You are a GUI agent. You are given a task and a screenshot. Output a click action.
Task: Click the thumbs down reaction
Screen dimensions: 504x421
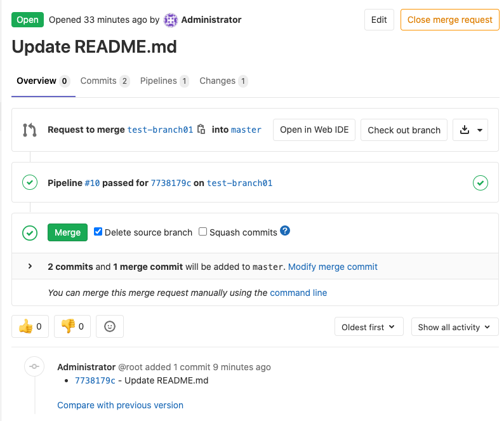coord(72,326)
